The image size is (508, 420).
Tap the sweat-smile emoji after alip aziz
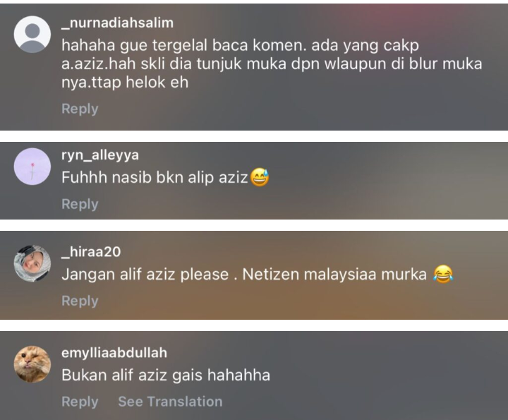point(260,177)
